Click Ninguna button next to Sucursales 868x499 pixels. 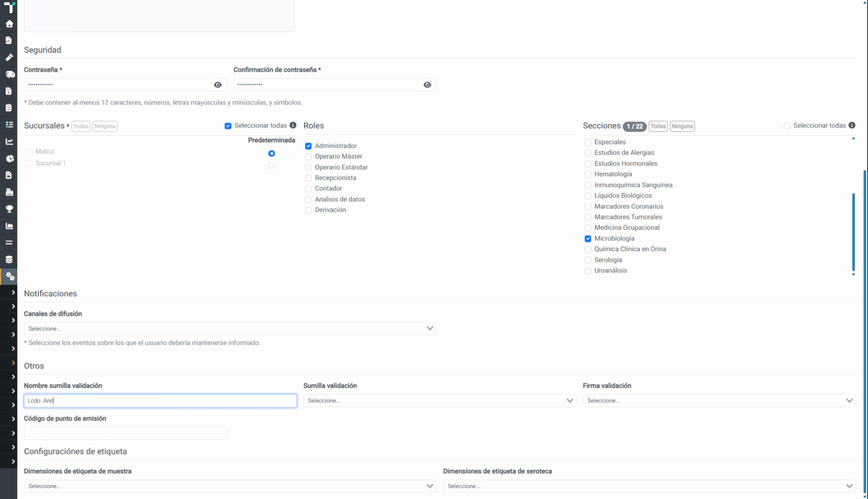pyautogui.click(x=105, y=126)
